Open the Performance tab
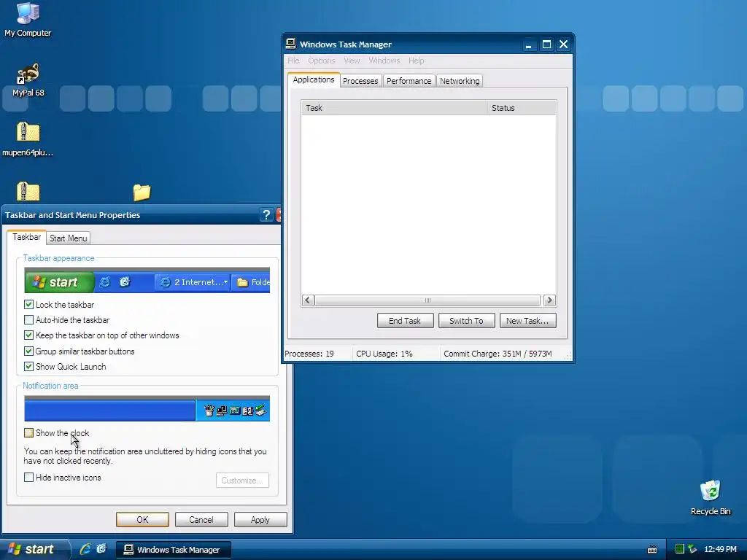This screenshot has height=560, width=747. click(409, 81)
